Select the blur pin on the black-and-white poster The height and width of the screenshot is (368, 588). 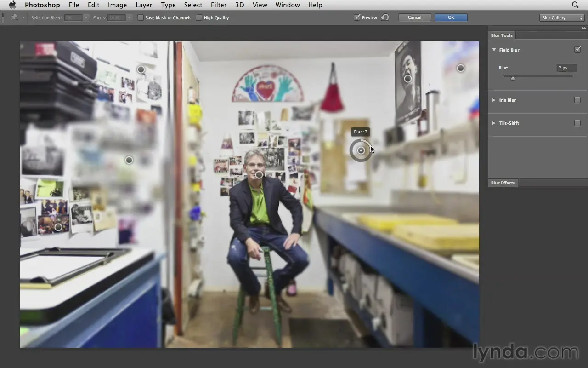click(x=407, y=79)
